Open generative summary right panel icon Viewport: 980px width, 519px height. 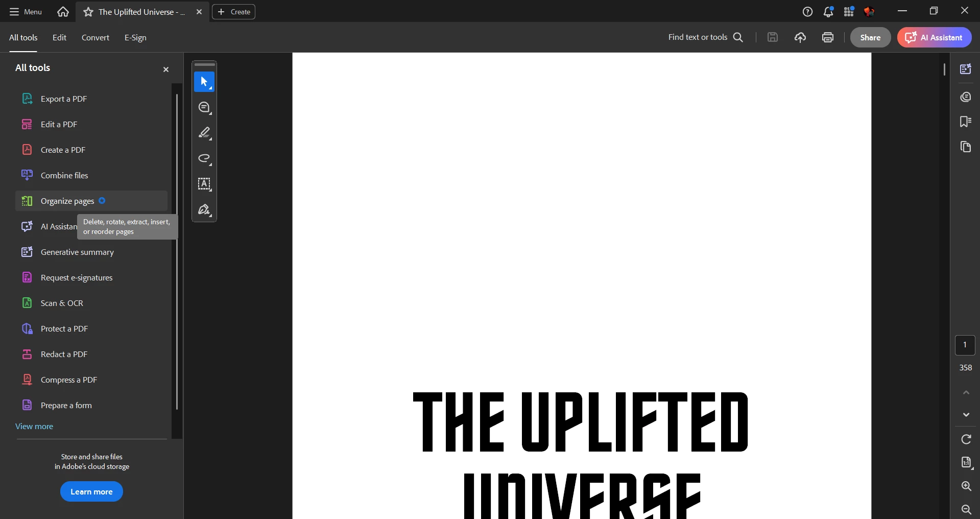click(965, 69)
